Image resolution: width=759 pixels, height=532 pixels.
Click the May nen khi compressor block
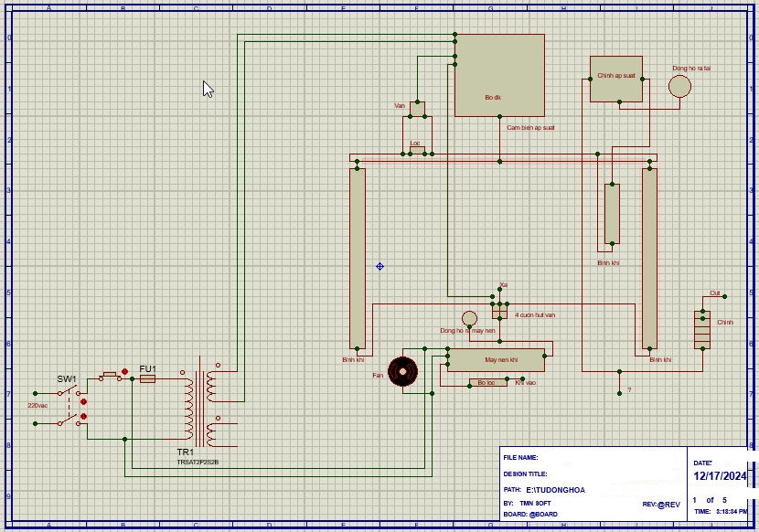click(497, 359)
